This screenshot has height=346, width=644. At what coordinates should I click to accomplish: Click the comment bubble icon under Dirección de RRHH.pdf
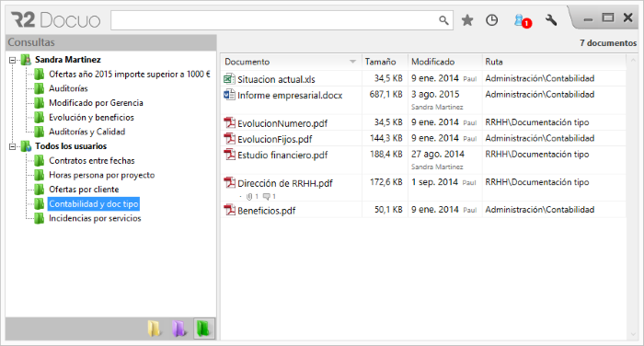(x=267, y=196)
